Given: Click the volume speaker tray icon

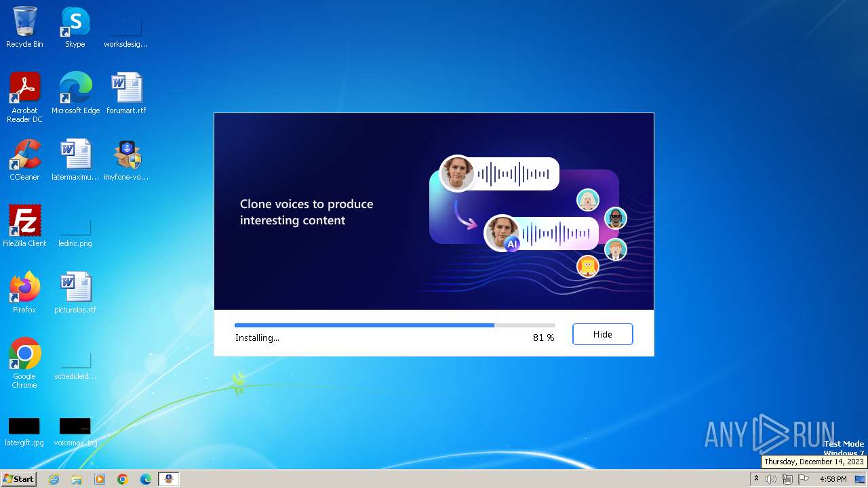Looking at the screenshot, I should pos(771,479).
